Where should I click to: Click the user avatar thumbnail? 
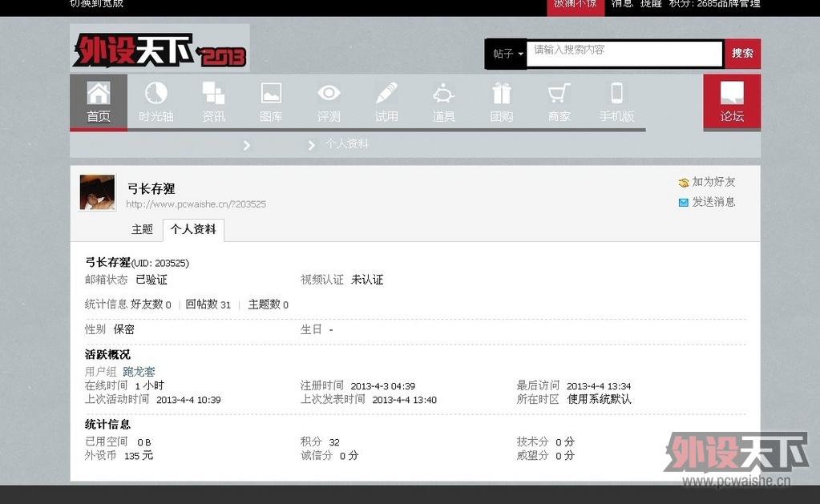click(x=97, y=192)
